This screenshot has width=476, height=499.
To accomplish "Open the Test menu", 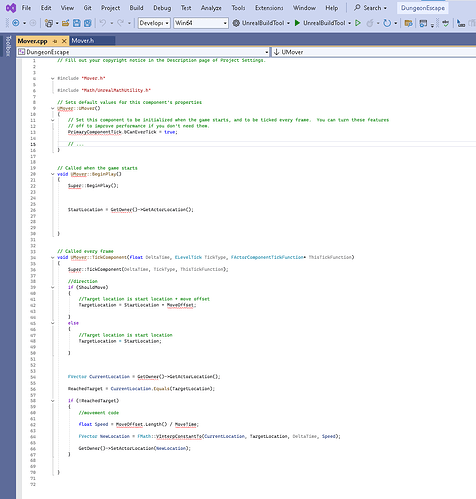I will 186,8.
